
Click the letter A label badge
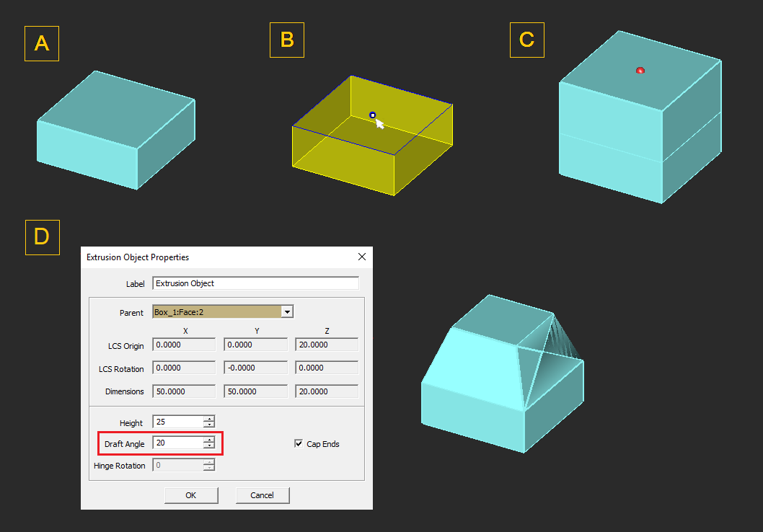click(41, 43)
